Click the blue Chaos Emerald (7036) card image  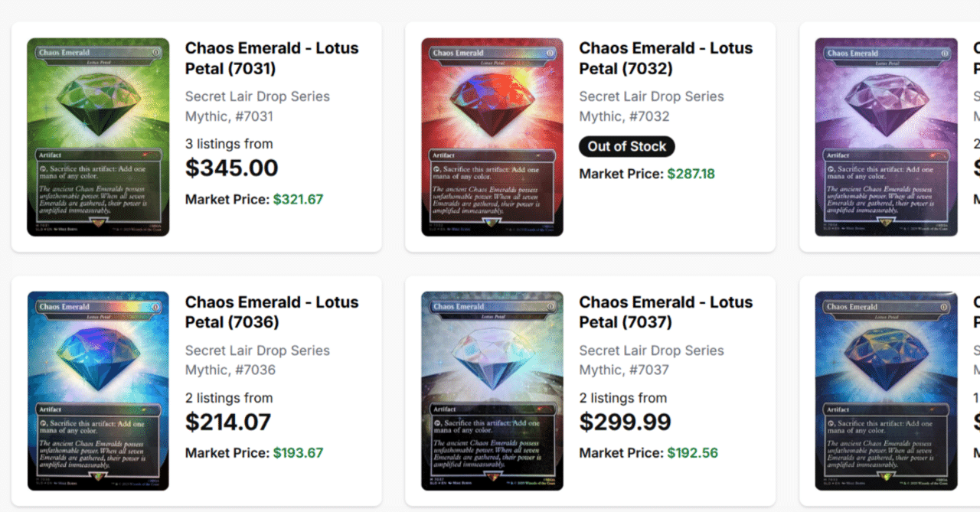coord(97,390)
